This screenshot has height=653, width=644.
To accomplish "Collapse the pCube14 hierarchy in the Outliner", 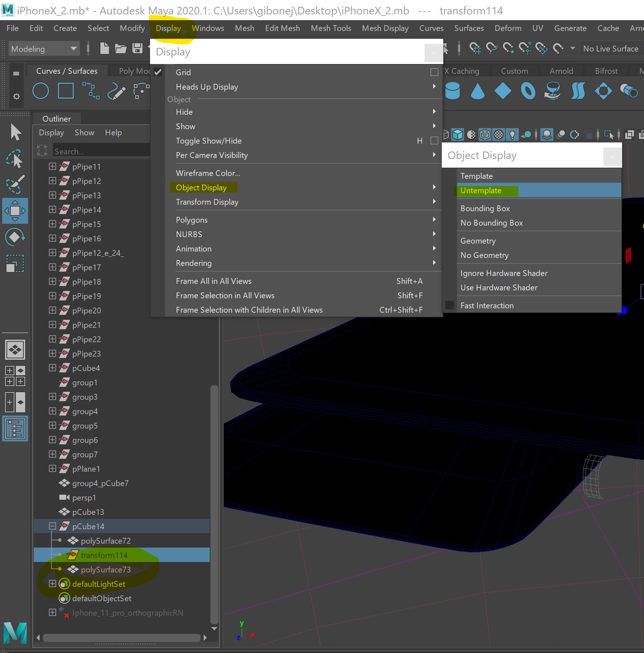I will pos(52,526).
